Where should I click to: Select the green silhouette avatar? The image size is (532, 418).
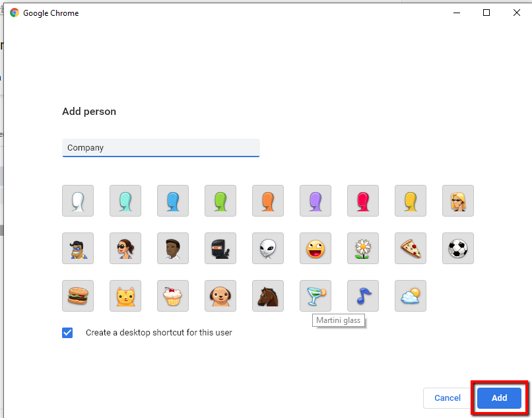220,201
